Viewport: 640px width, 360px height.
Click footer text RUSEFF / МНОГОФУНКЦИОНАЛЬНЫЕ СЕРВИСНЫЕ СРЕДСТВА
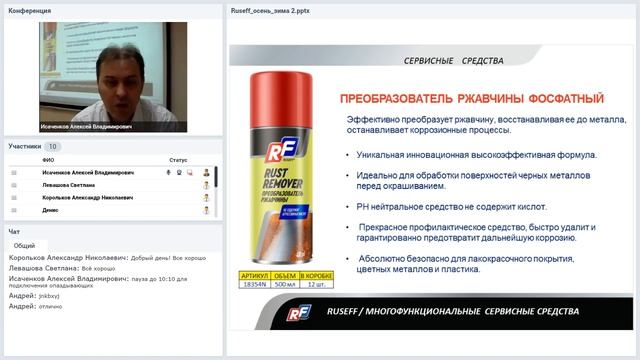point(453,311)
